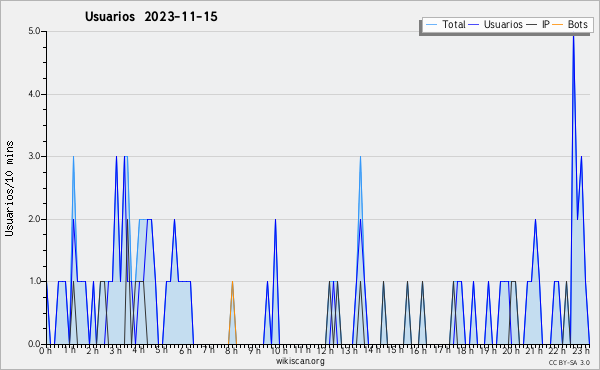600x370 pixels.
Task: Click the 5.0 y-axis value
Action: [x=34, y=31]
